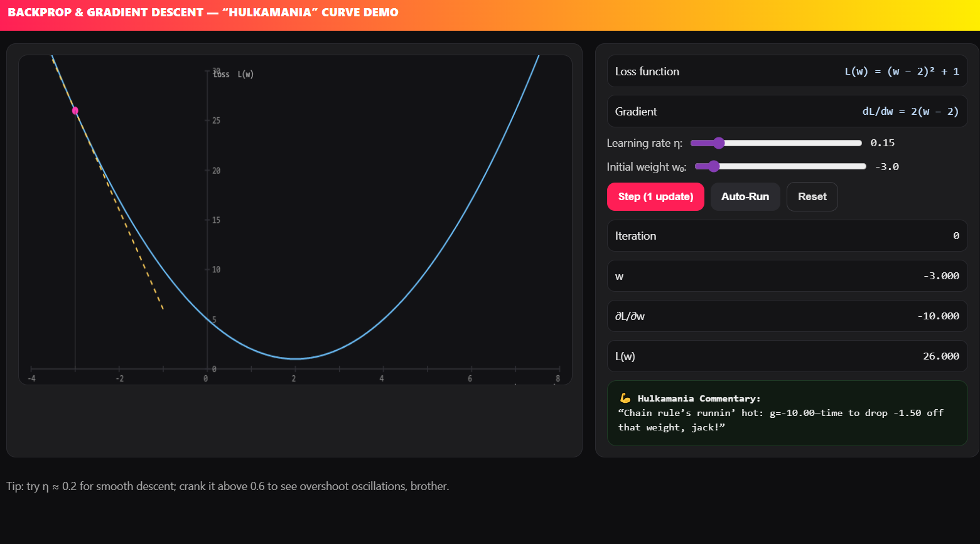Click the w value -3.000
Screen dimensions: 980x544
(x=941, y=276)
